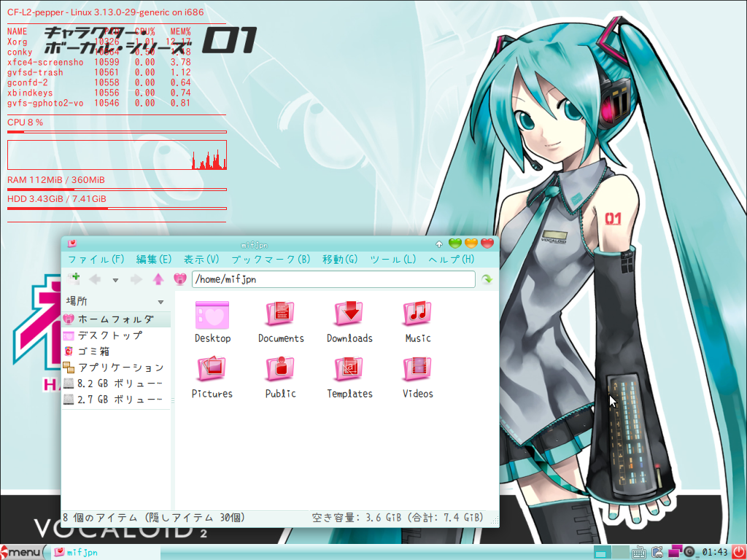747x560 pixels.
Task: Open the history dropdown arrow beside back
Action: [x=115, y=280]
